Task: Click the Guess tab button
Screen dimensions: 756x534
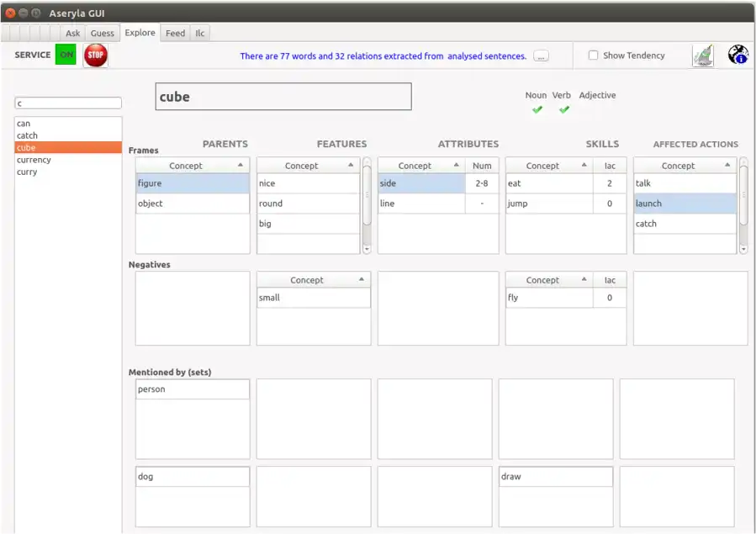Action: point(103,33)
